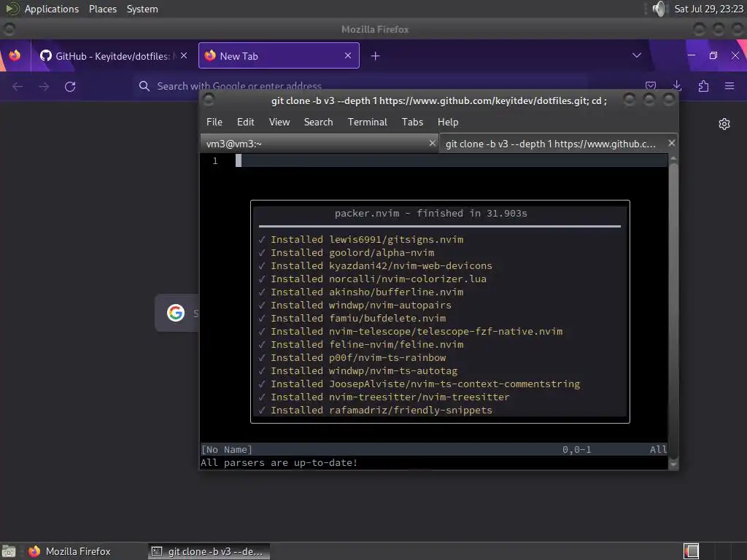Open Save to Pocket icon
The width and height of the screenshot is (747, 560).
point(651,85)
